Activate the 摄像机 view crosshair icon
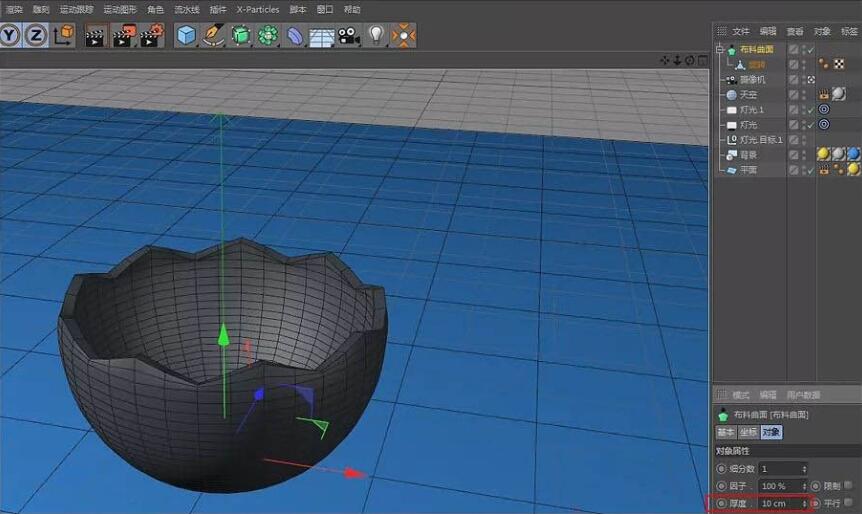862x514 pixels. 811,80
